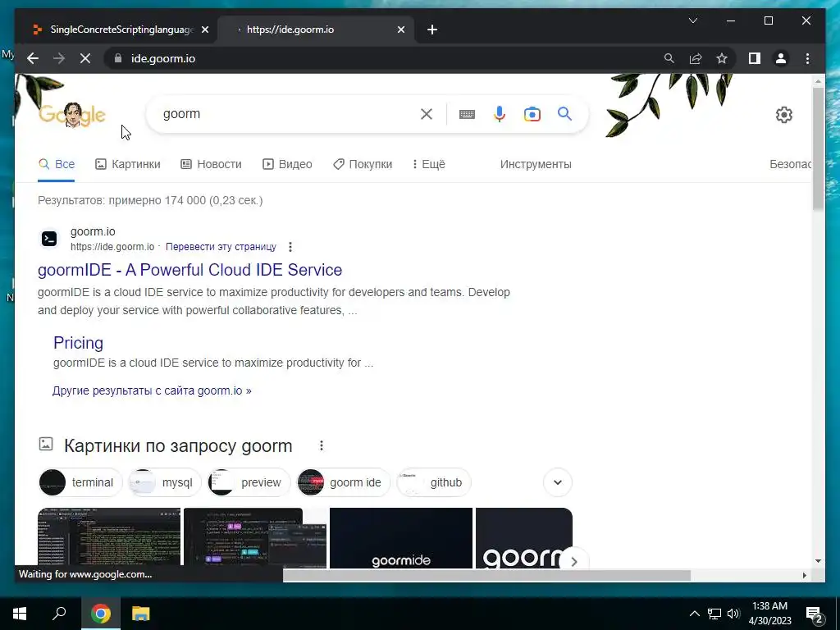840x630 pixels.
Task: Click the network tray icon
Action: point(714,614)
